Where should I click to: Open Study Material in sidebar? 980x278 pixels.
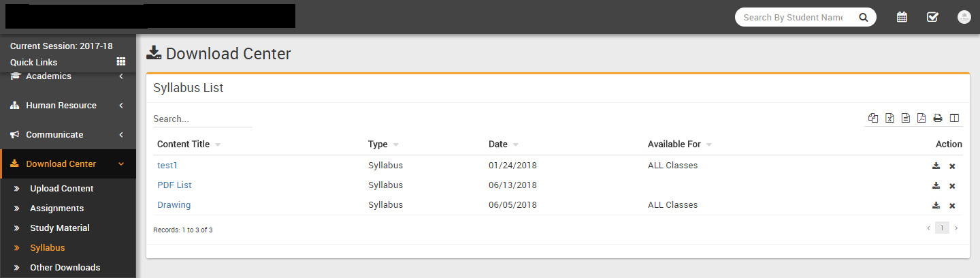(x=60, y=228)
